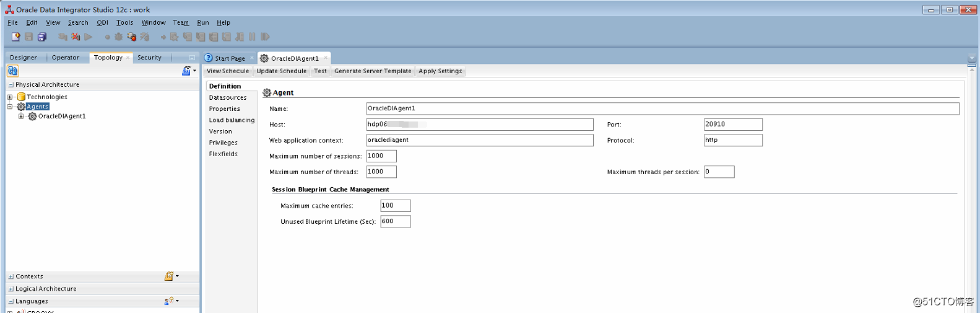Click the Port field showing 20910
Screen dimensions: 980x313
(733, 125)
